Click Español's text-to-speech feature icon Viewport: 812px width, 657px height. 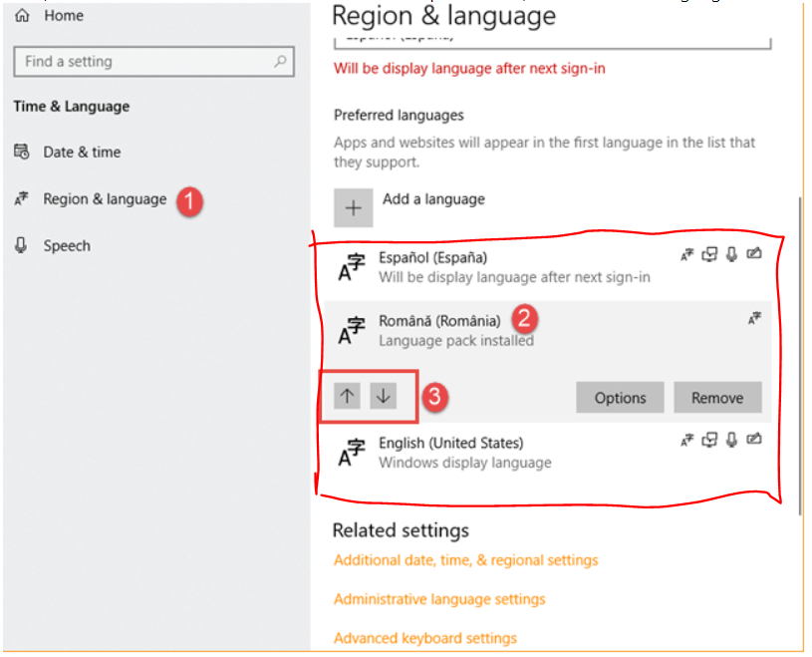[709, 254]
